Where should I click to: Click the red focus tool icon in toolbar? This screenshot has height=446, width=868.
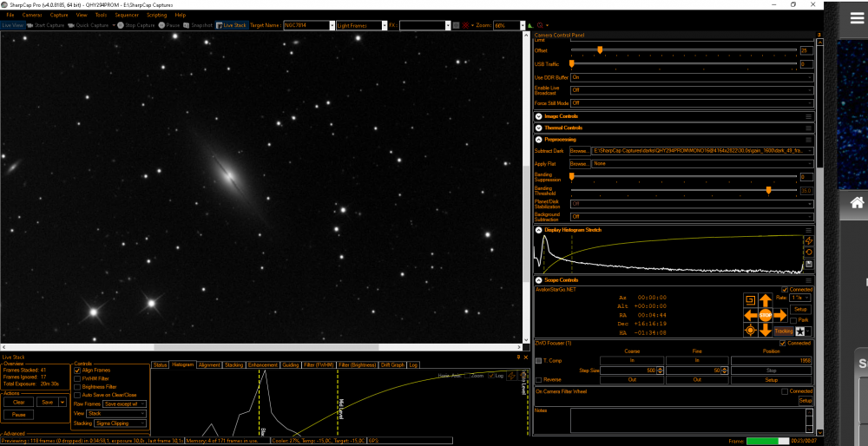coord(540,25)
